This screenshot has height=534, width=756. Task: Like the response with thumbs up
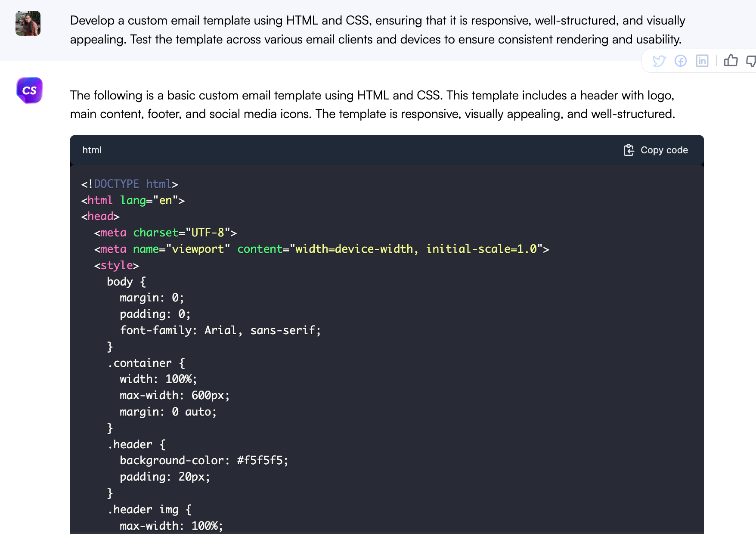click(x=731, y=61)
